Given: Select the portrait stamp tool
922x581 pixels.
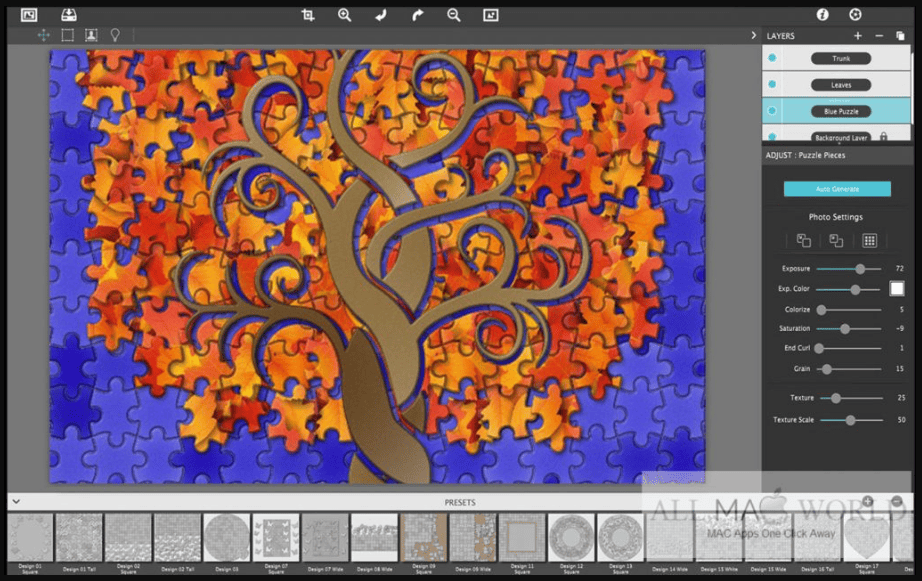Looking at the screenshot, I should click(91, 35).
